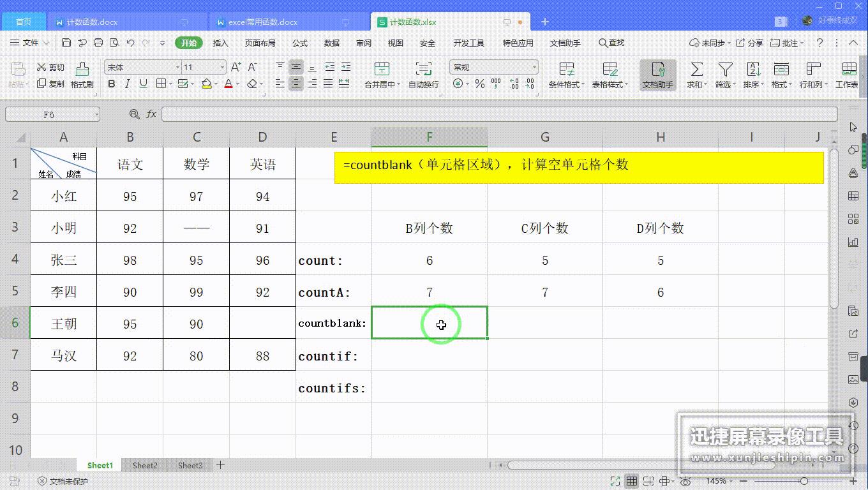Screen dimensions: 868x490
Task: Expand the Name Box dropdown arrow
Action: tap(96, 114)
